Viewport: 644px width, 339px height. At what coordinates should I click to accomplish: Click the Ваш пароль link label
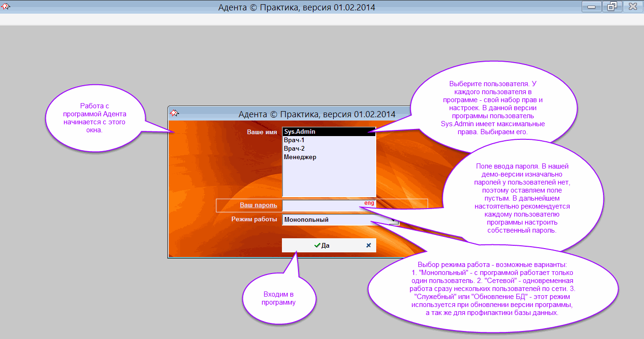[258, 205]
